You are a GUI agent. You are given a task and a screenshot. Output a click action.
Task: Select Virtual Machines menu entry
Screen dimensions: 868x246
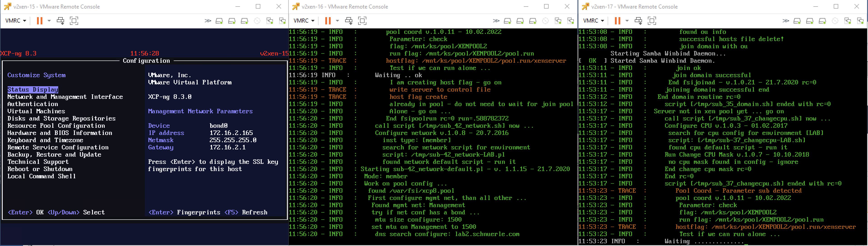coord(36,111)
